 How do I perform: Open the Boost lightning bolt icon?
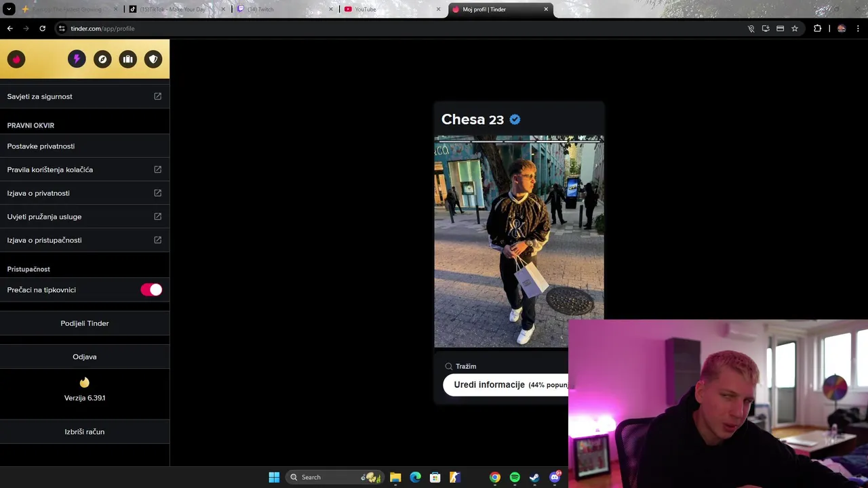click(77, 59)
